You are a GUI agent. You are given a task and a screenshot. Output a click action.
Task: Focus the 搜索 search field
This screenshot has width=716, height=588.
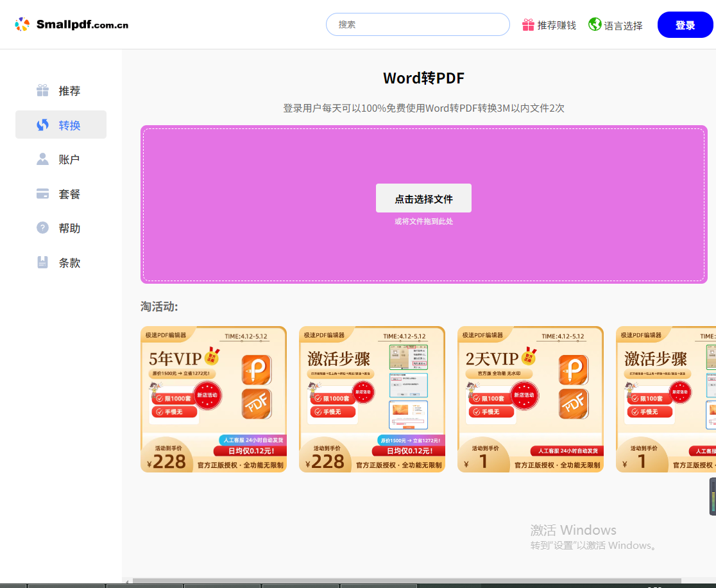click(418, 24)
